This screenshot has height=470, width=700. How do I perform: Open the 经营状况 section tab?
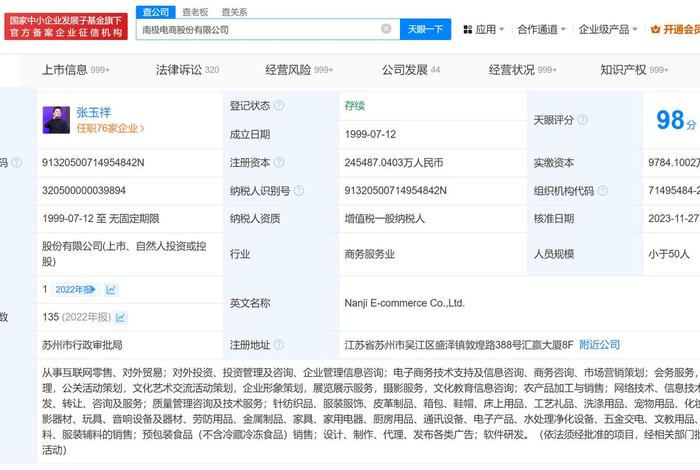pos(523,70)
